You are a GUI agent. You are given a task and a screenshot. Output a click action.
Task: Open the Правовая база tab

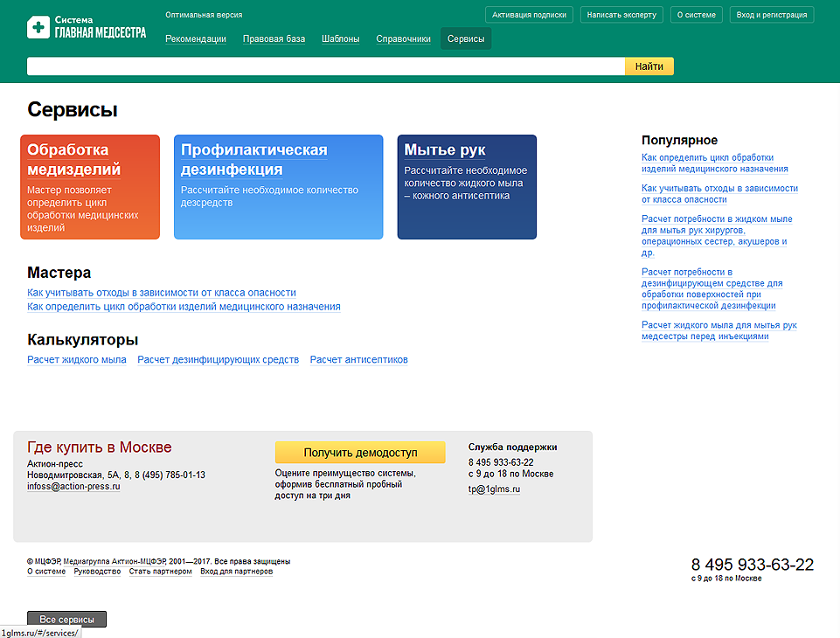click(274, 39)
